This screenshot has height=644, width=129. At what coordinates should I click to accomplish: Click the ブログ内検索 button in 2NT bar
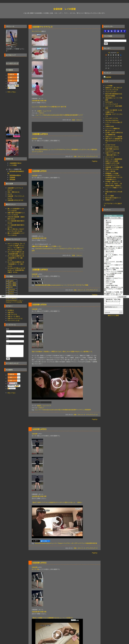[122, 297]
